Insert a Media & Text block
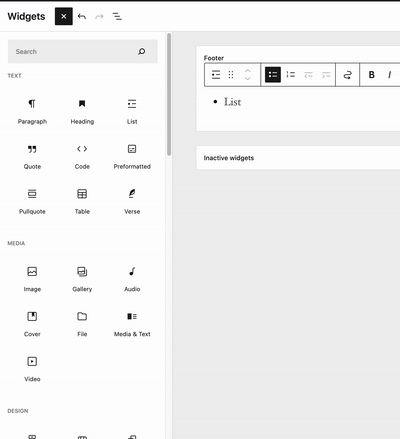Screen dimensions: 400x439 coord(132,324)
